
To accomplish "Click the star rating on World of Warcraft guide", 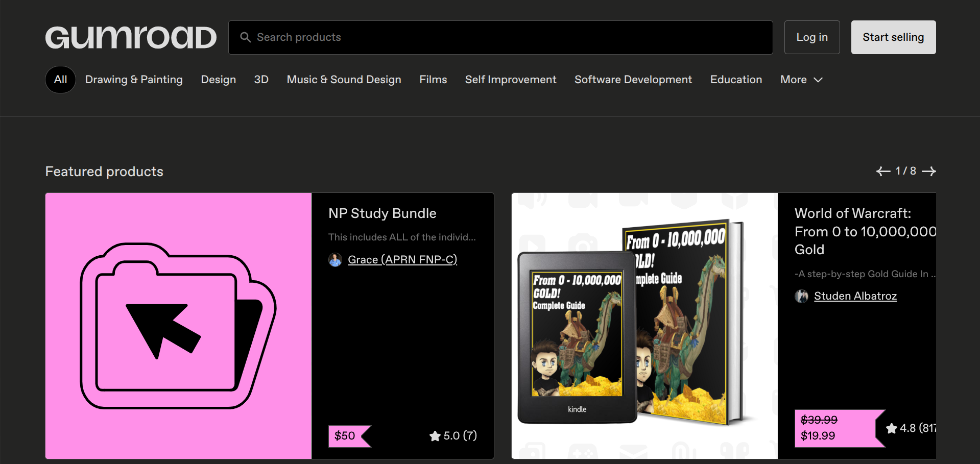I will coord(911,428).
